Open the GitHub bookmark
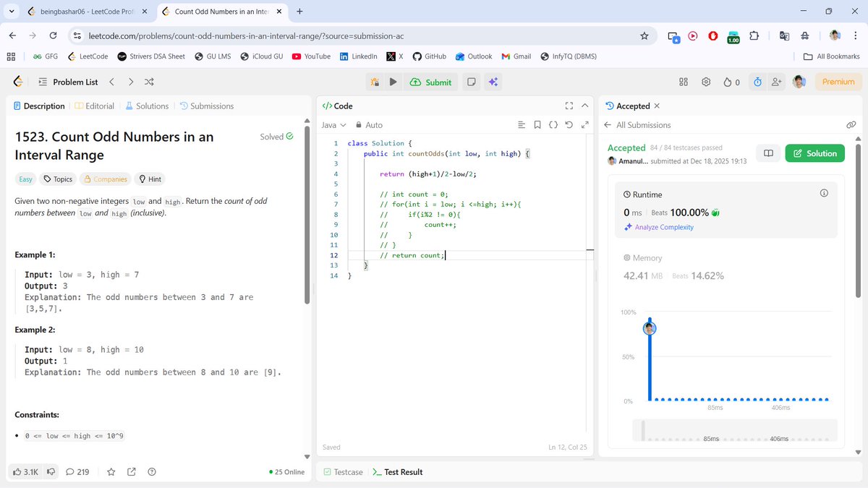The image size is (868, 488). pos(429,56)
